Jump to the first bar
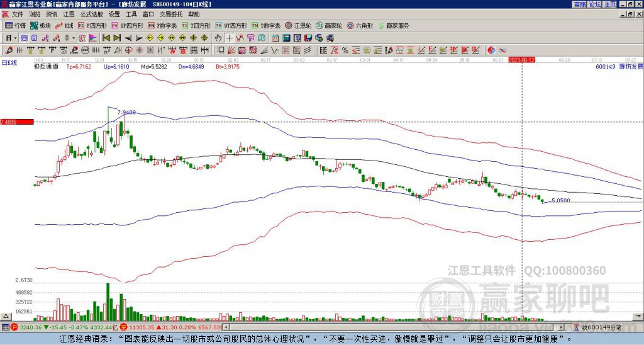Viewport: 644px width, 345px height. tap(106, 38)
